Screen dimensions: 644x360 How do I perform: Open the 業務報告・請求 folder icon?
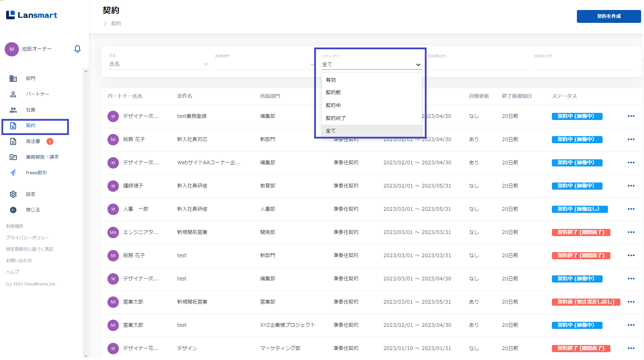[x=13, y=157]
